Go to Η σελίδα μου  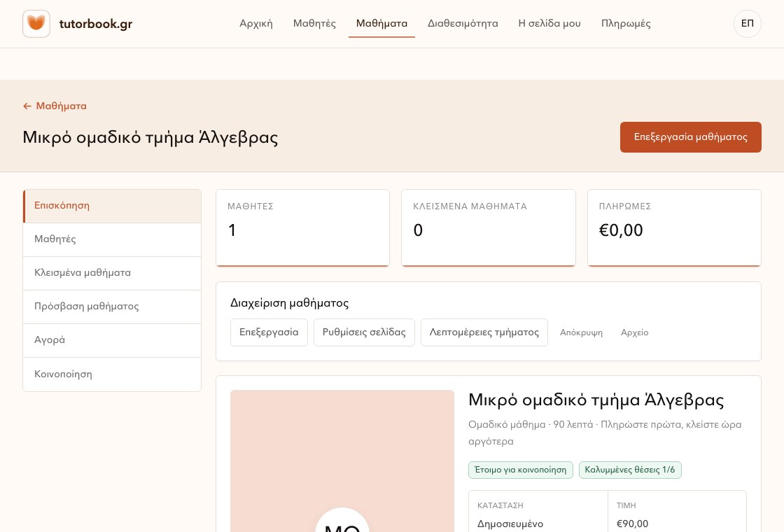tap(549, 24)
